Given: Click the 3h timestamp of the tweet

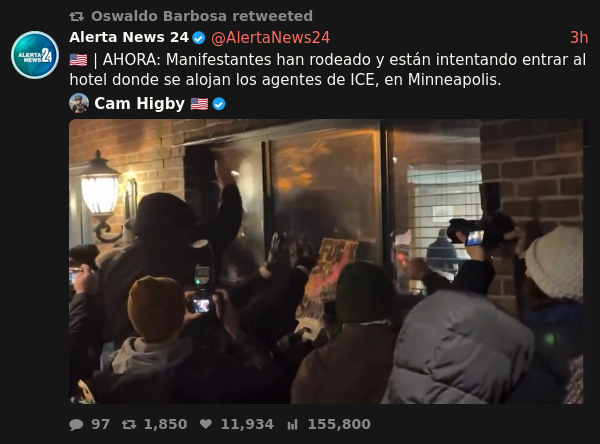Looking at the screenshot, I should (579, 38).
